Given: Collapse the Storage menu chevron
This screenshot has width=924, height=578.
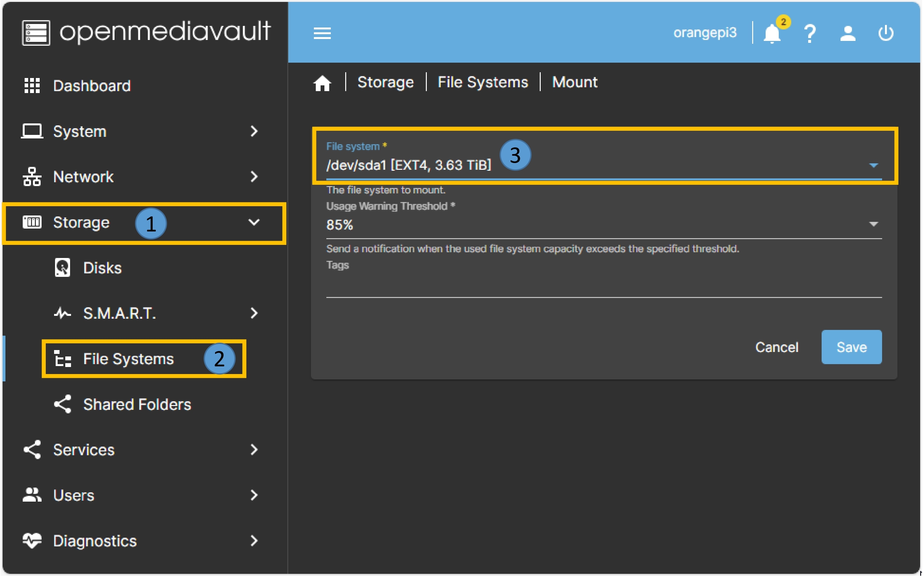Looking at the screenshot, I should tap(254, 222).
